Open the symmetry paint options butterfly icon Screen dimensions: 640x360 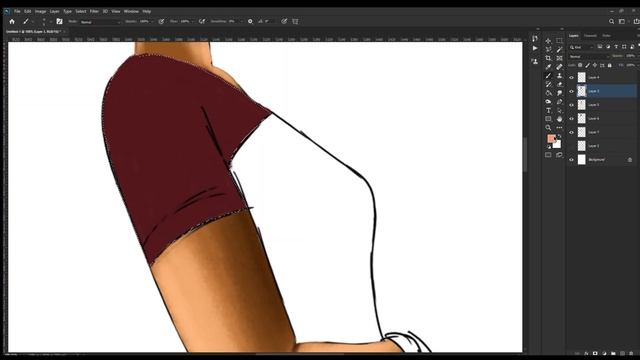point(295,21)
